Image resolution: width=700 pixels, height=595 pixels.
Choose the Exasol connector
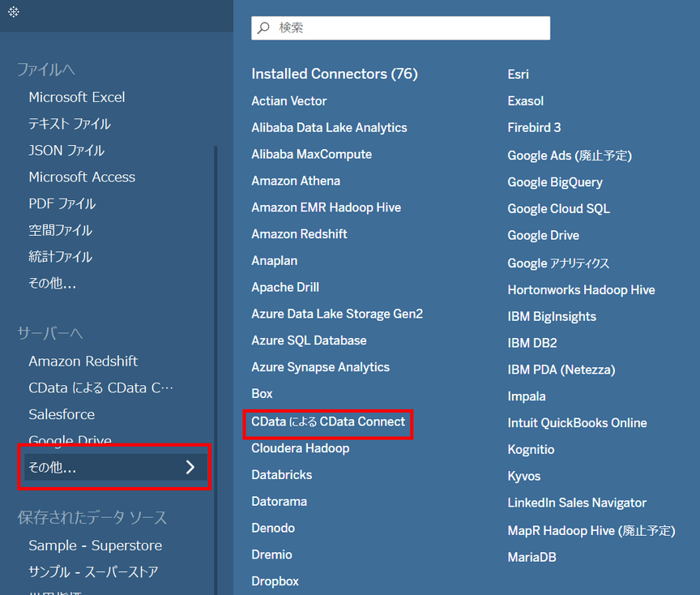coord(526,101)
